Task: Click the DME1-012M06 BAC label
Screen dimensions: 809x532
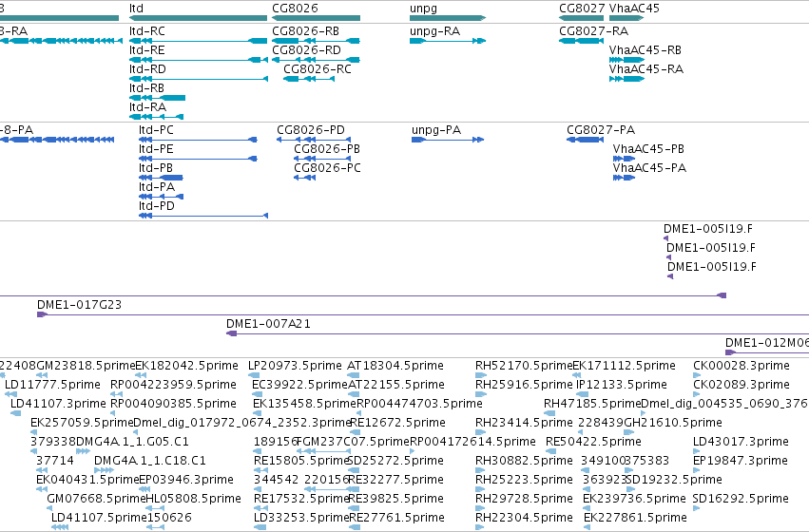Action: [766, 343]
